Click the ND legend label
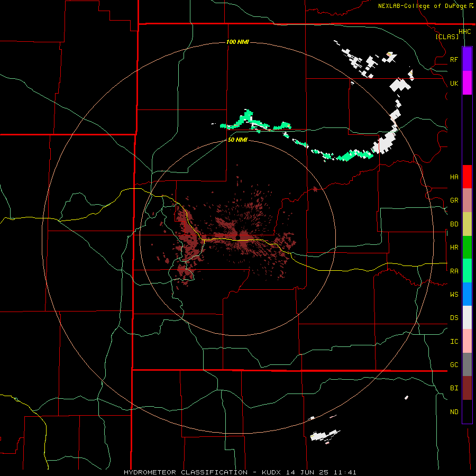Screen dimensions: 476x476 pos(454,412)
